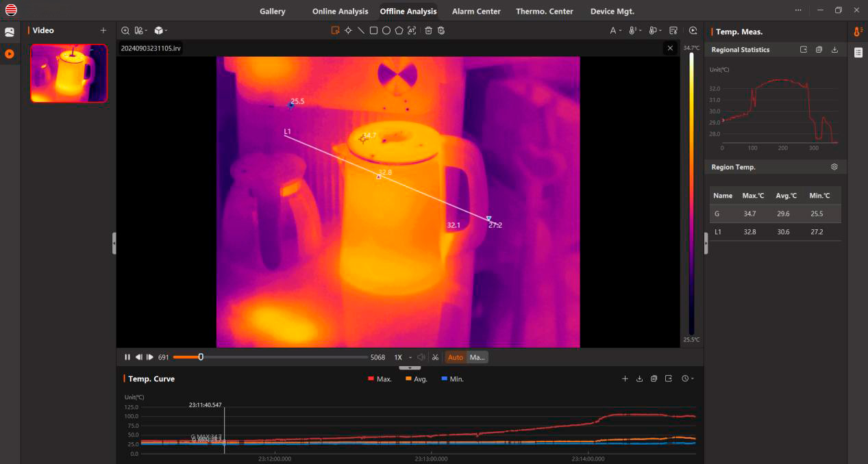
Task: Download the Temp. Curve data
Action: [639, 378]
